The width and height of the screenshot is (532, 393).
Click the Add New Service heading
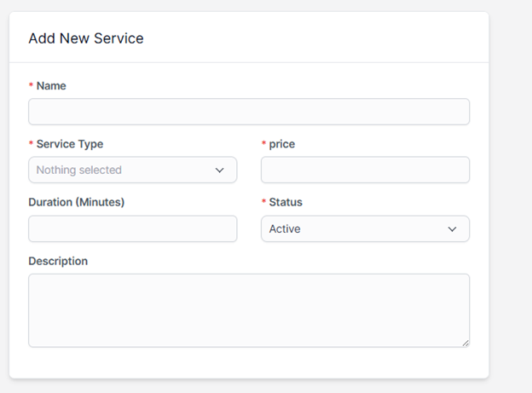[x=86, y=38]
